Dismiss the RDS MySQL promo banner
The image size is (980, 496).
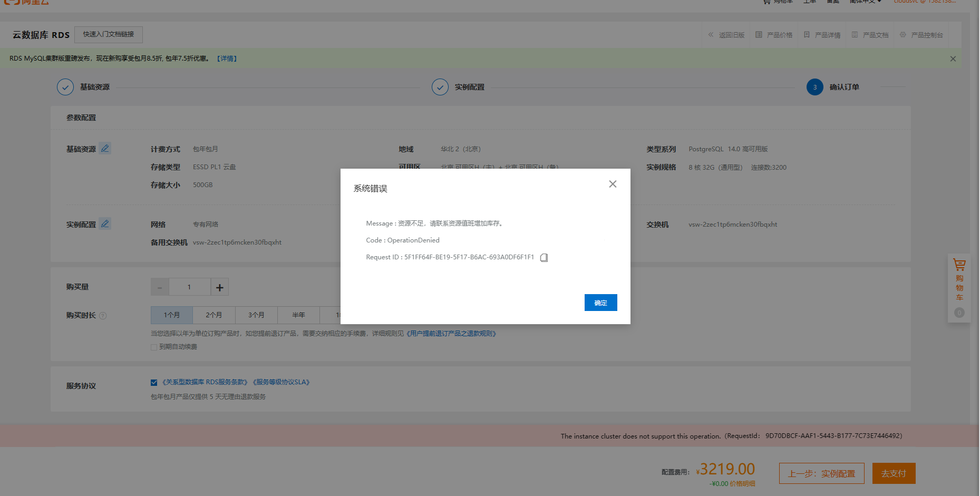[953, 59]
